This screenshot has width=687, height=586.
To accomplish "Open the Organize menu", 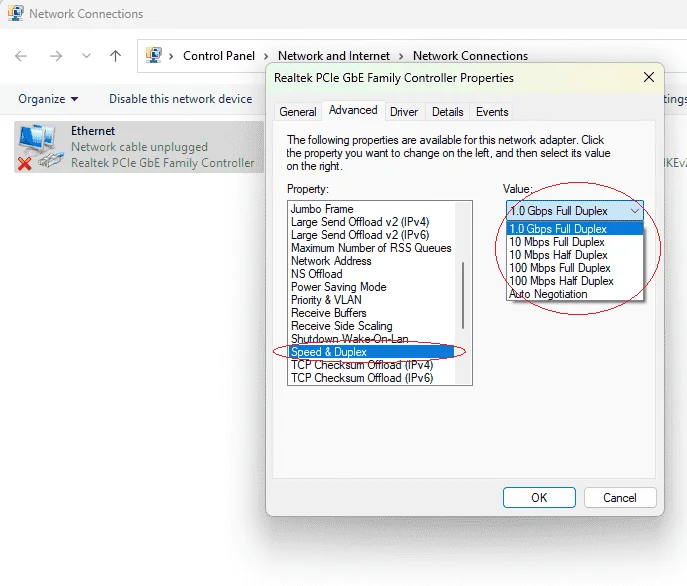I will (x=48, y=99).
